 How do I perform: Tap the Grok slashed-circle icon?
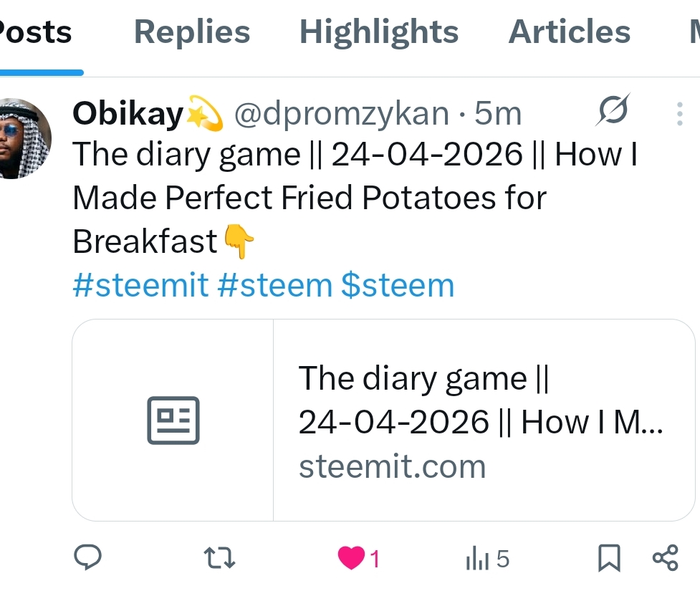613,110
